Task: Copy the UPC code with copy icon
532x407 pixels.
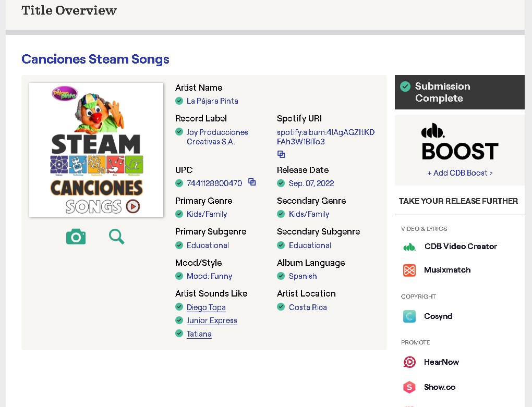Action: (252, 182)
